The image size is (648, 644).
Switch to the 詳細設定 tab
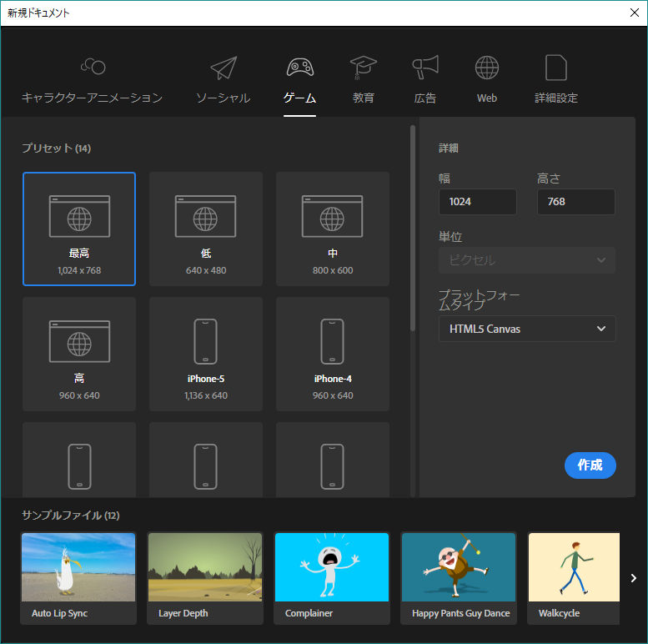coord(555,98)
